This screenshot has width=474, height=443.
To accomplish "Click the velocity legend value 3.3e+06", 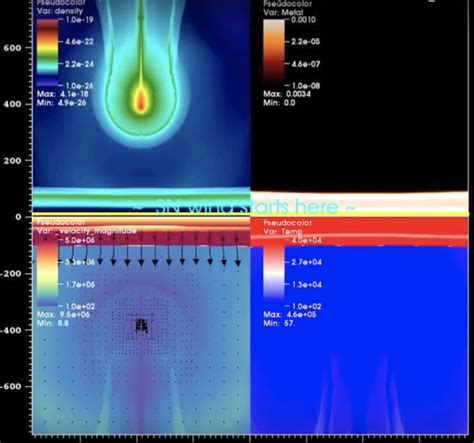I will pyautogui.click(x=80, y=262).
